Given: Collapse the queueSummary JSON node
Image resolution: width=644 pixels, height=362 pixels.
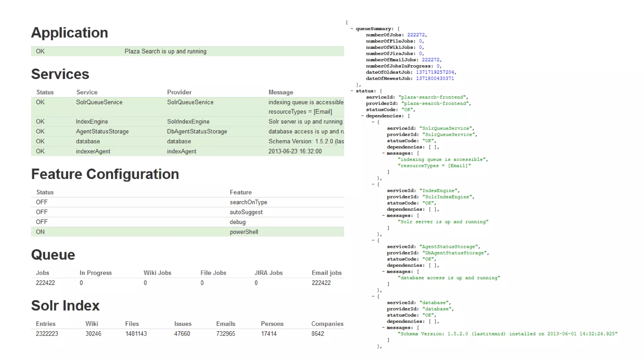Looking at the screenshot, I should 352,29.
